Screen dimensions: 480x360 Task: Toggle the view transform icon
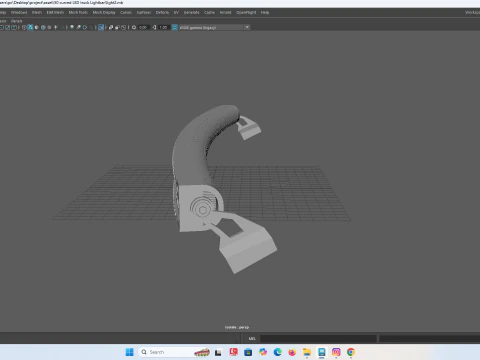pyautogui.click(x=174, y=27)
